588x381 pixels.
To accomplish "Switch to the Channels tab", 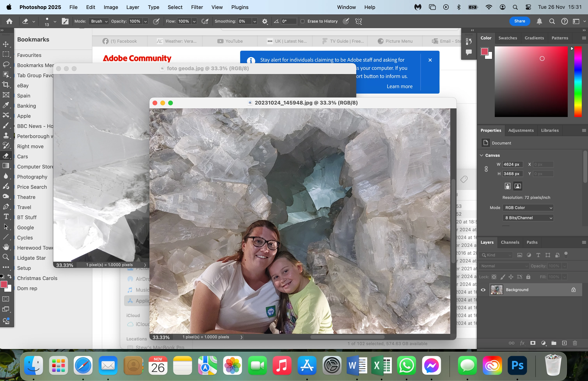I will click(x=510, y=242).
